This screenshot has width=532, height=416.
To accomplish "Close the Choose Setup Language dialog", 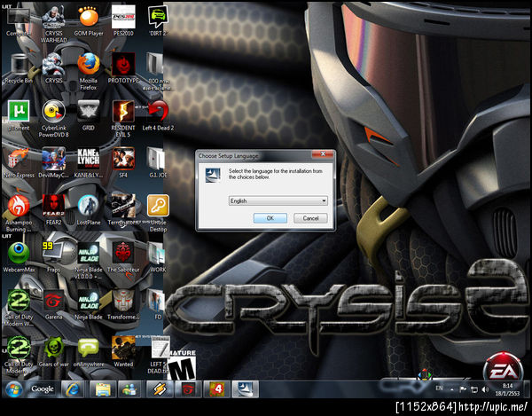I will (323, 154).
